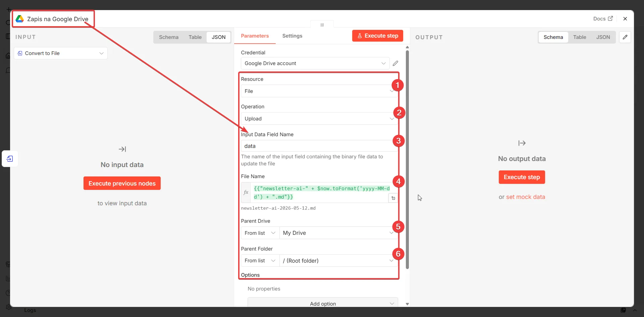Image resolution: width=644 pixels, height=317 pixels.
Task: Click resolved filename newsletter-ai-2026-05-12.md
Action: [x=278, y=208]
